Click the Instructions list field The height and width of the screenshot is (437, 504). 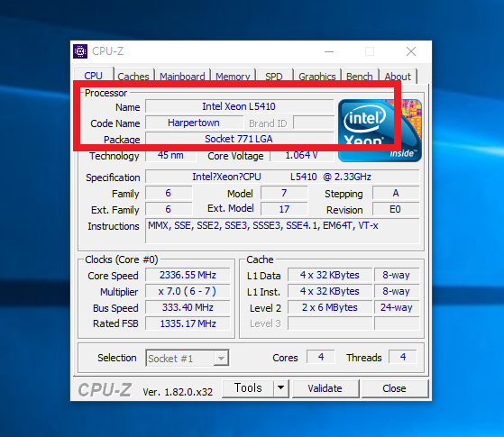click(282, 231)
